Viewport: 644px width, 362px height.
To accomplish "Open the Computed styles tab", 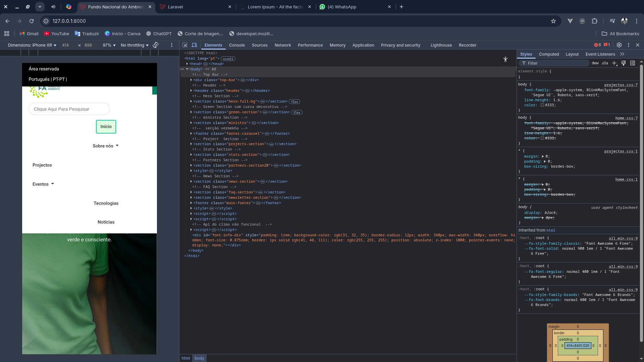I will click(549, 54).
